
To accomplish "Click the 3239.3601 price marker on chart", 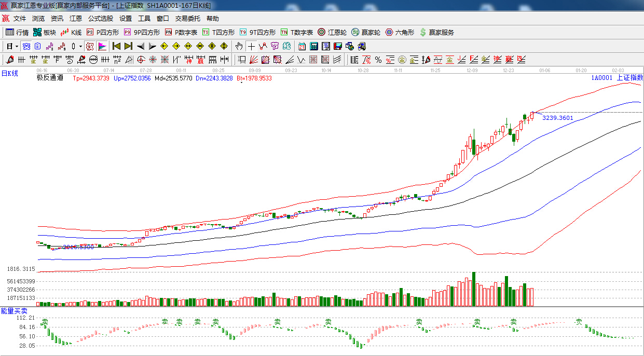I will (x=557, y=118).
